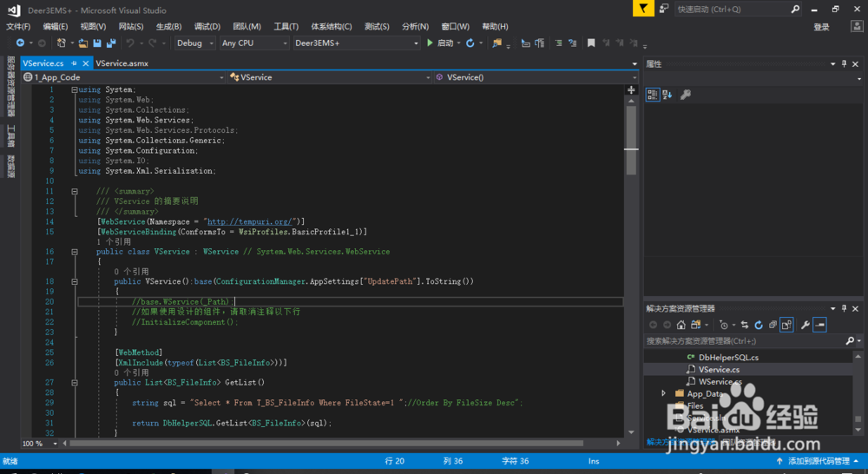
Task: Click the 启动 start button label
Action: tap(445, 43)
